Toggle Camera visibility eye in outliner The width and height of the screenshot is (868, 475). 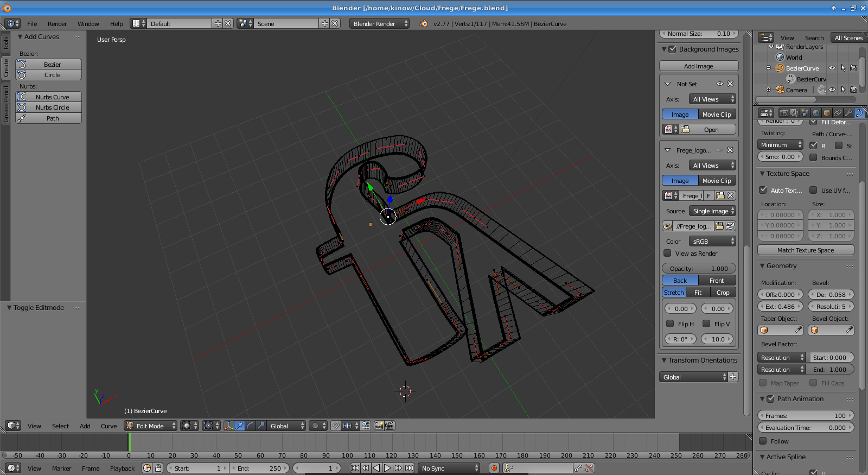[832, 90]
